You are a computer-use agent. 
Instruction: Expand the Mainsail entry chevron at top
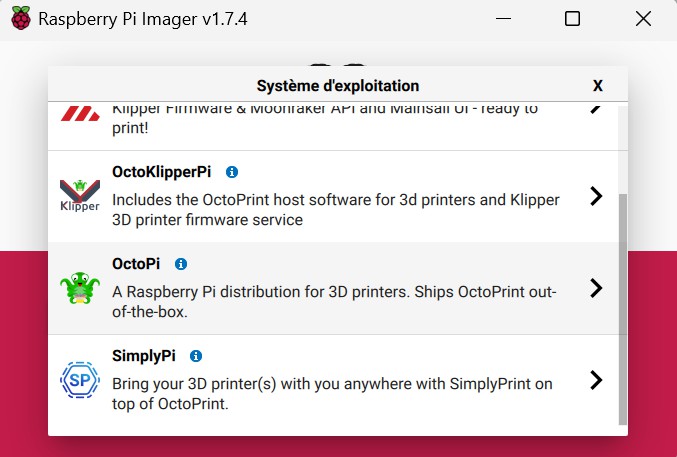coord(596,108)
